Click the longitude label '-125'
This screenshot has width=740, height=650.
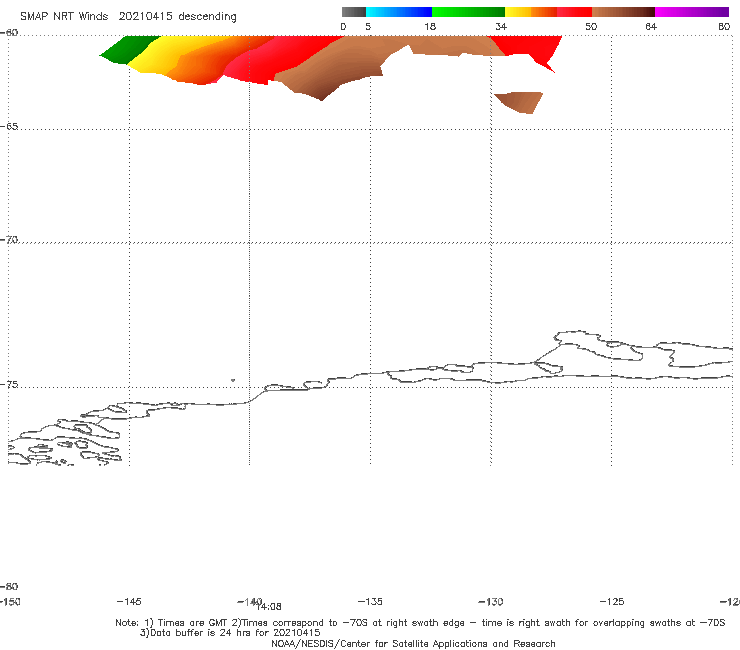[612, 602]
